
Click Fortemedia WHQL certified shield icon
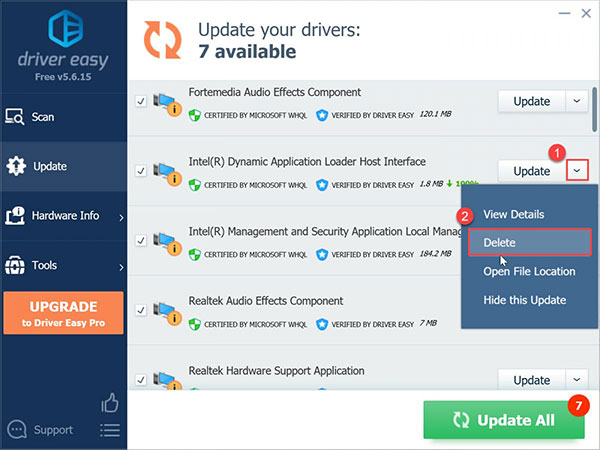pyautogui.click(x=195, y=115)
